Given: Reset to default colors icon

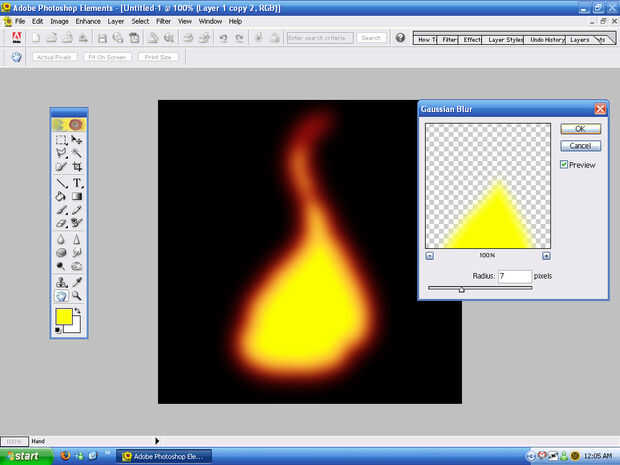Looking at the screenshot, I should 58,330.
